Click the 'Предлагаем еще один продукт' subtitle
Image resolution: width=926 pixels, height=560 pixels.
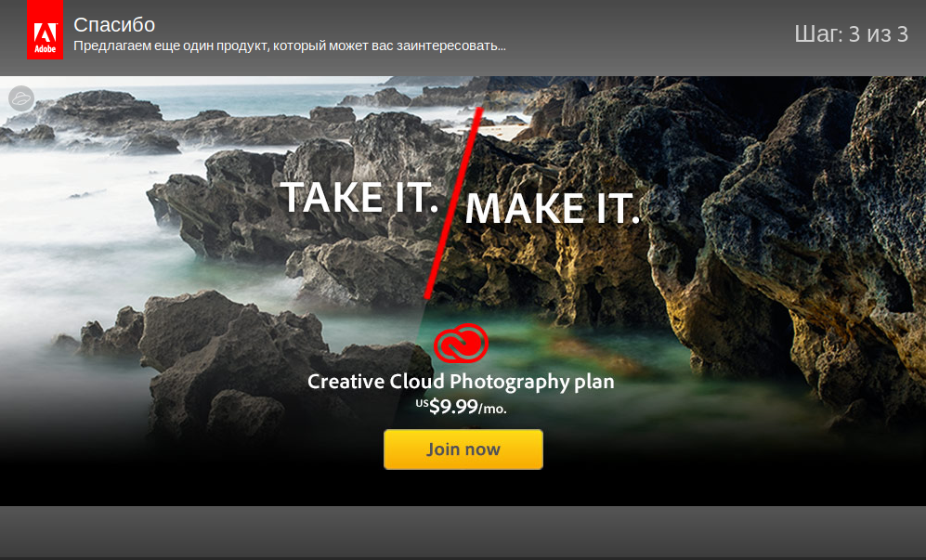290,46
